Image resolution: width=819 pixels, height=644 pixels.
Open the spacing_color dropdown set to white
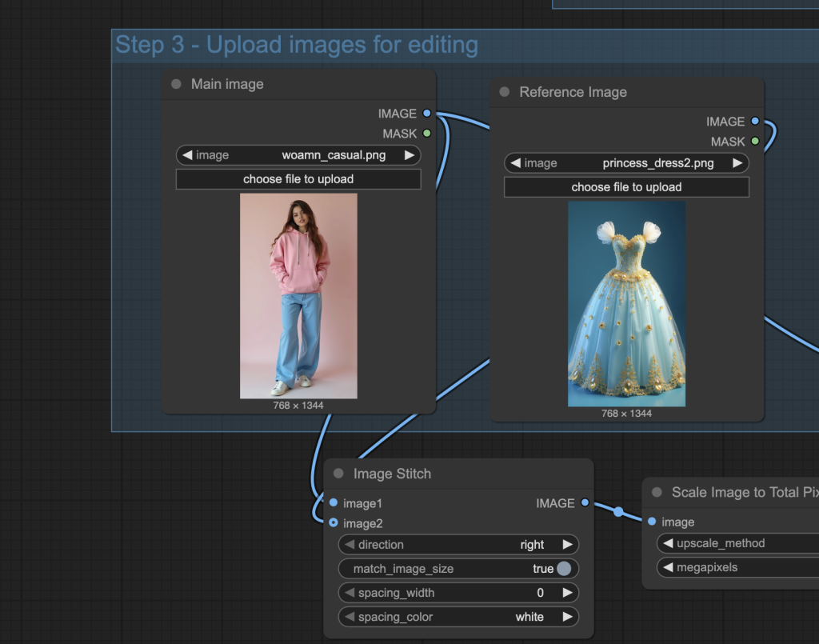pos(458,617)
